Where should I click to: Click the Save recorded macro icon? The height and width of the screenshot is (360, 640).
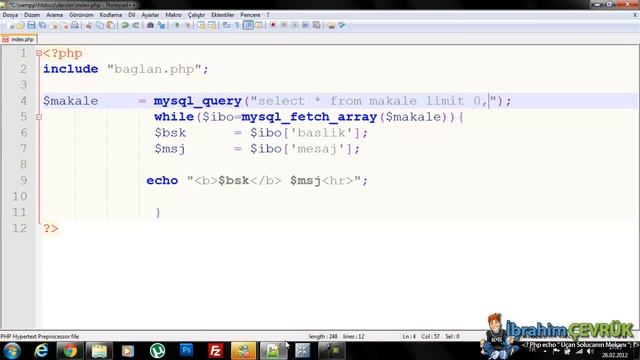pyautogui.click(x=316, y=25)
